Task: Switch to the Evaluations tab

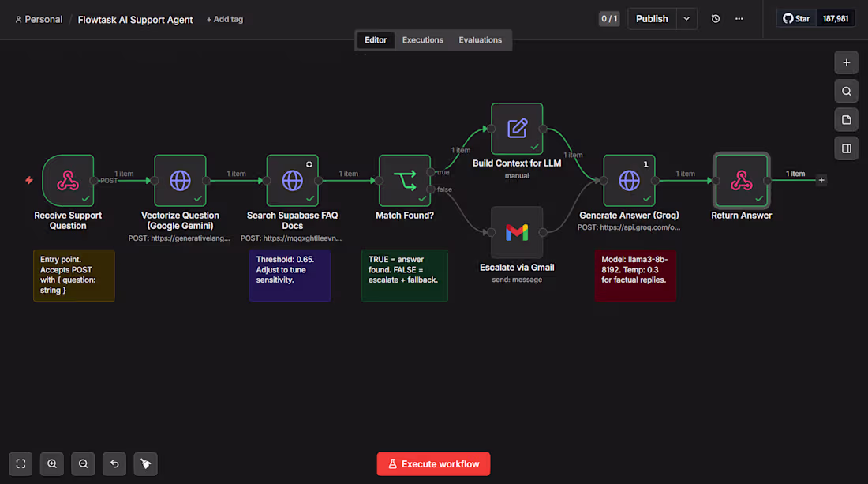Action: [x=480, y=39]
